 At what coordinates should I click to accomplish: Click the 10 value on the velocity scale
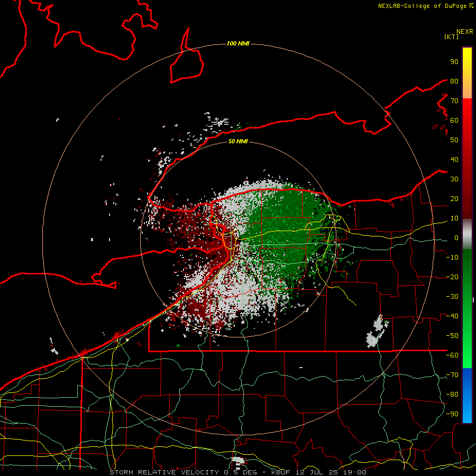[454, 218]
